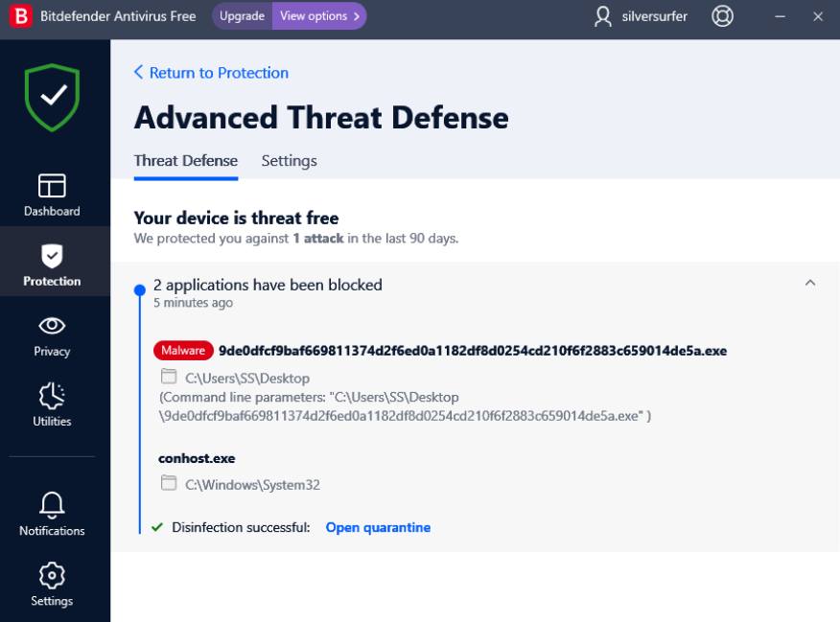This screenshot has width=840, height=622.
Task: Select the Threat Defense tab
Action: click(186, 161)
